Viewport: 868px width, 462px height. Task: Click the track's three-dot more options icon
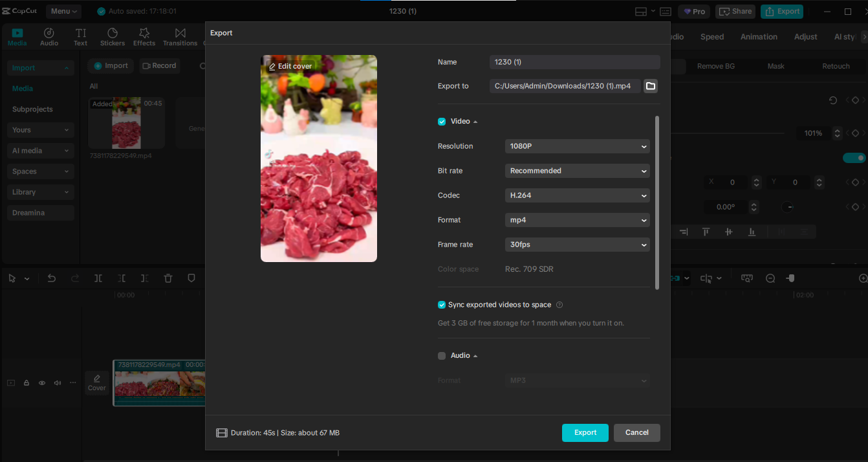[x=72, y=383]
